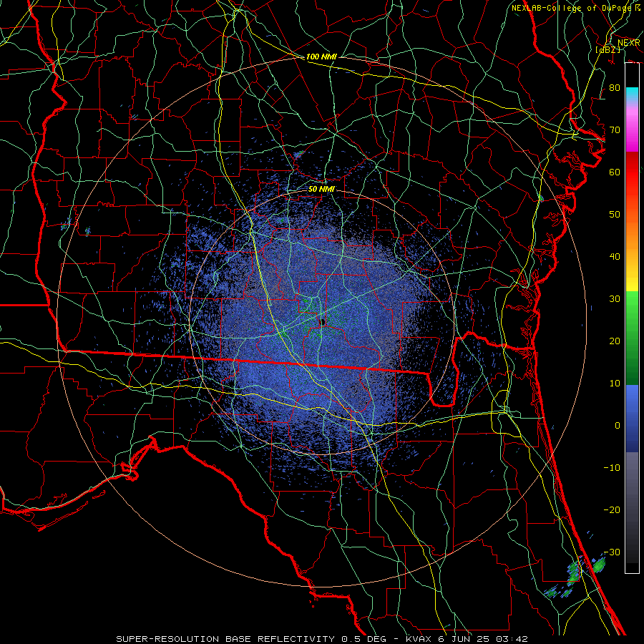Image resolution: width=644 pixels, height=644 pixels.
Task: Click the KVAX radar site center marker
Action: point(323,321)
